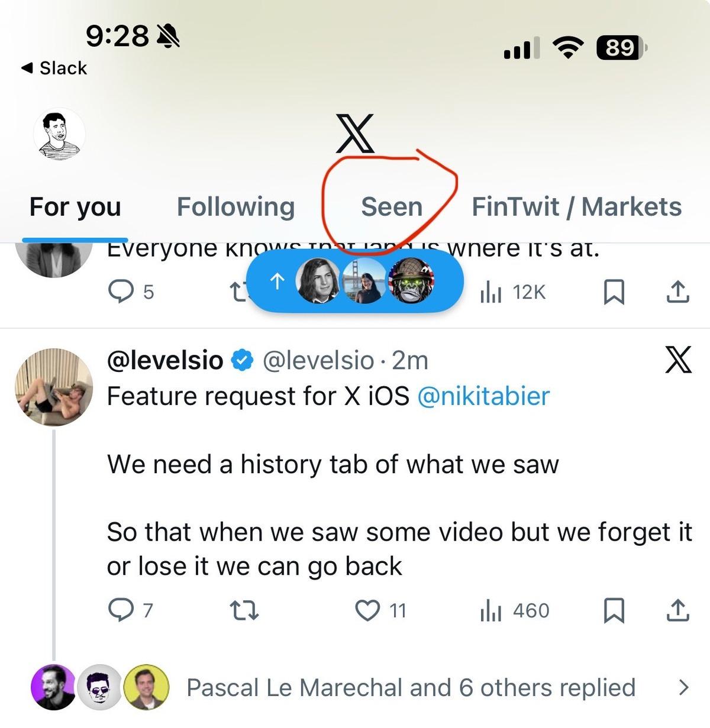Repost the levelsio feature request post
710x728 pixels.
coord(244,610)
